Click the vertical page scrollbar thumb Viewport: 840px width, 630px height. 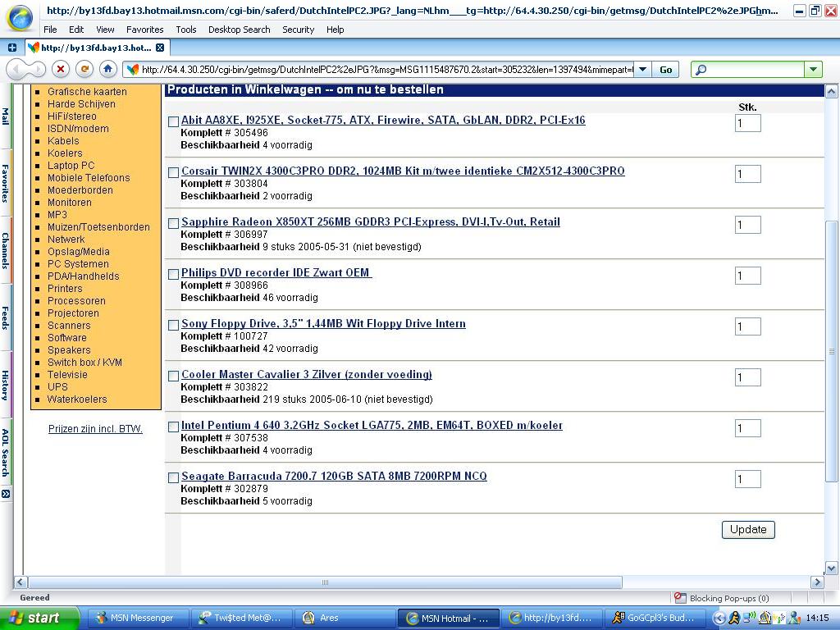point(832,352)
